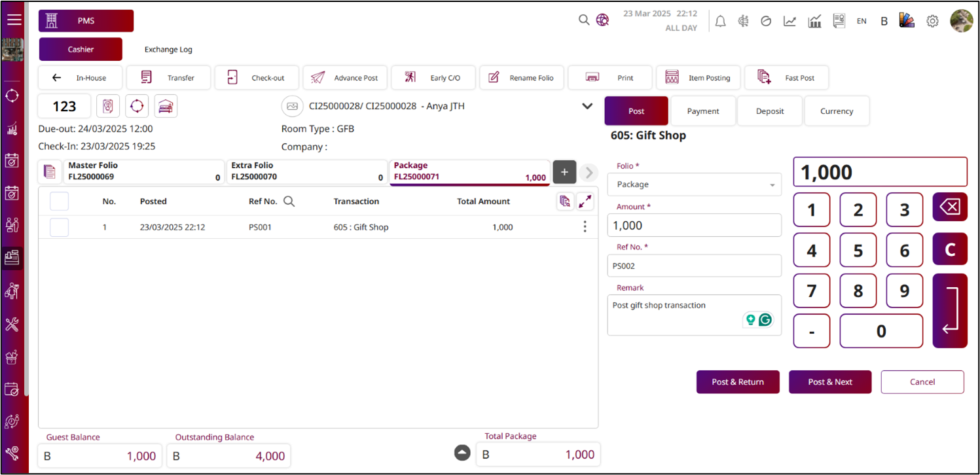Open the settings gear icon

pyautogui.click(x=932, y=21)
